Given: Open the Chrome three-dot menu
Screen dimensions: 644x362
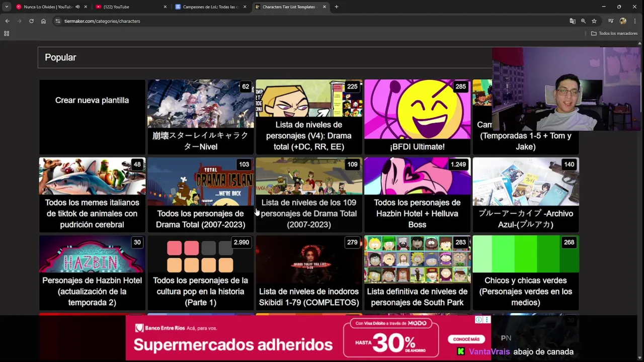Looking at the screenshot, I should [x=636, y=21].
